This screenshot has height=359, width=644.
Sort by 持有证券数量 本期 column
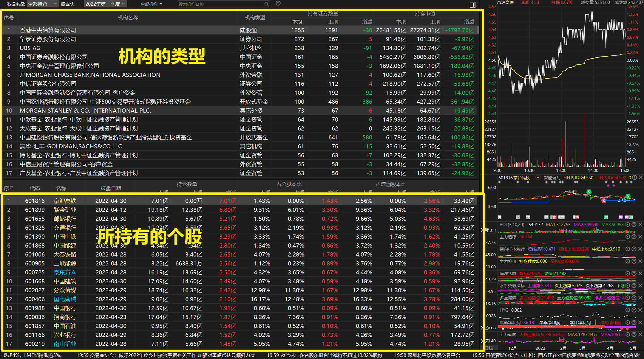(x=298, y=22)
